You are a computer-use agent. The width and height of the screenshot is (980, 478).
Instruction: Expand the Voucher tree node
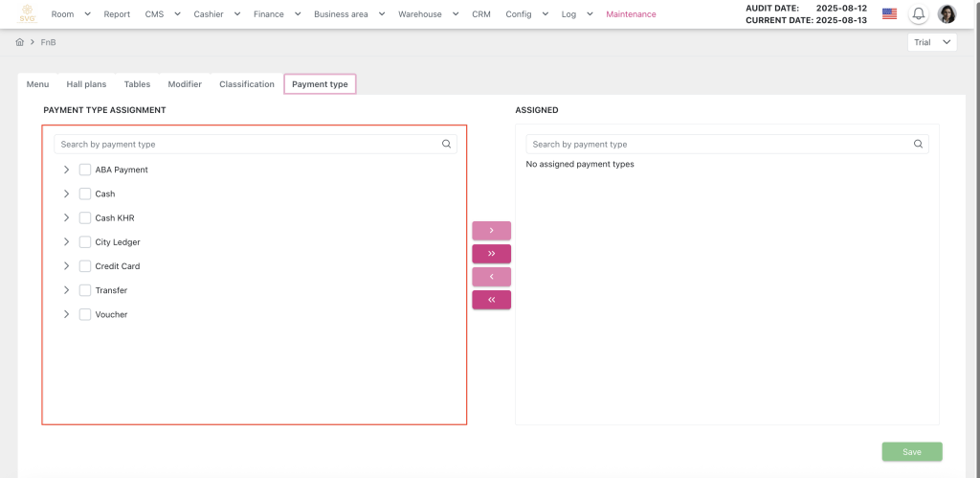point(66,314)
